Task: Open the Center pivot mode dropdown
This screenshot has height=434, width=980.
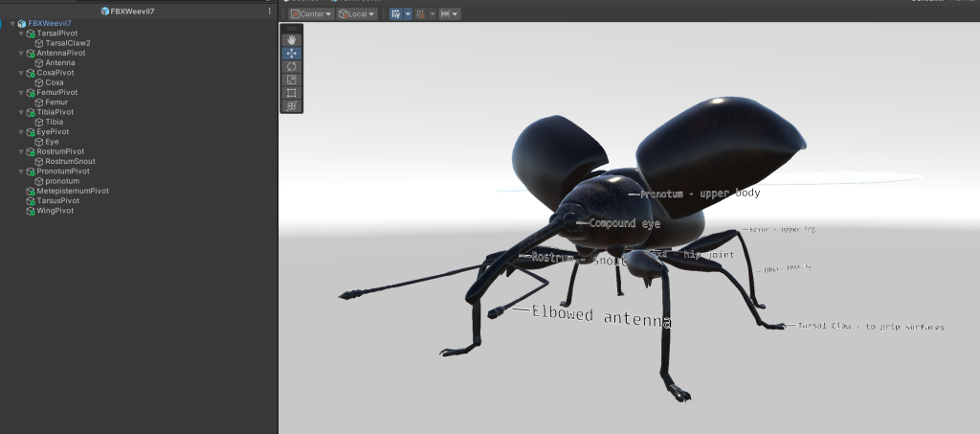Action: [312, 14]
